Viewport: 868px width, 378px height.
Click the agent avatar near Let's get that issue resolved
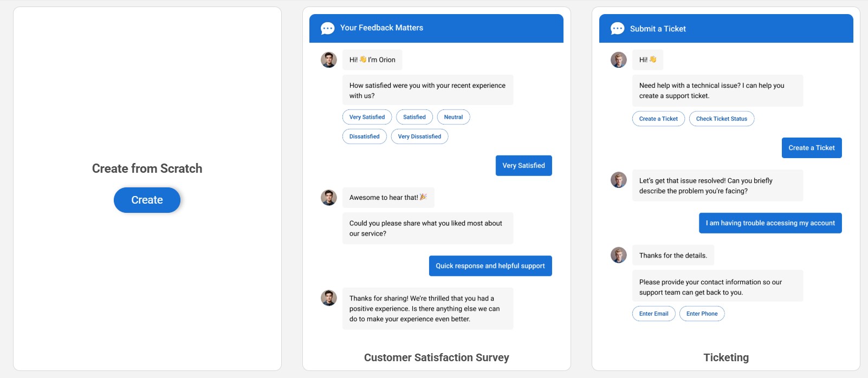click(618, 180)
